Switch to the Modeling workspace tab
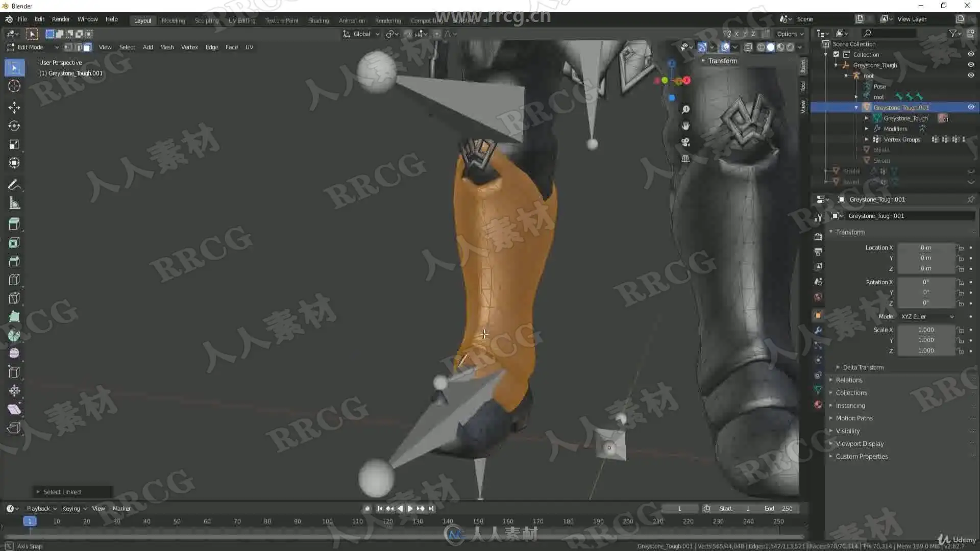 point(173,21)
